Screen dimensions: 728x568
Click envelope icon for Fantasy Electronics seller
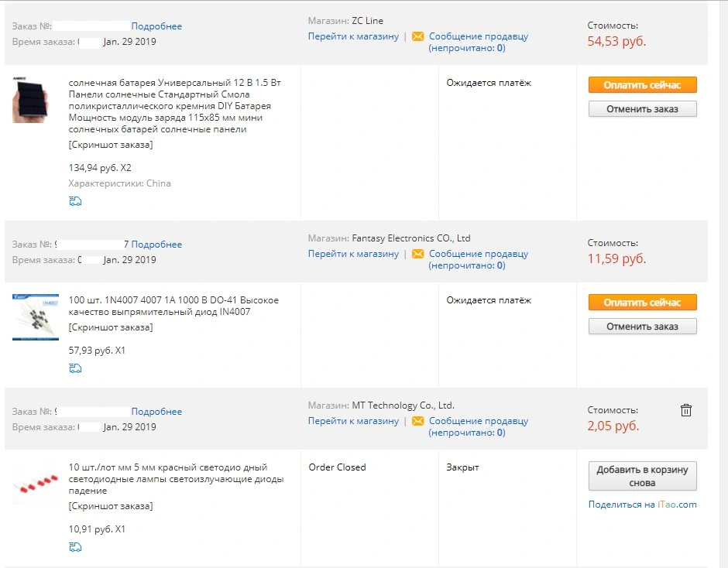click(418, 254)
